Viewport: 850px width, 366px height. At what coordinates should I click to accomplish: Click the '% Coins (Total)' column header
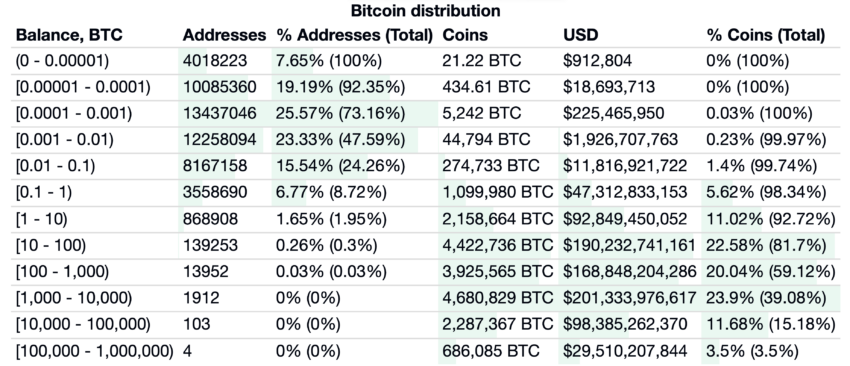(x=765, y=35)
